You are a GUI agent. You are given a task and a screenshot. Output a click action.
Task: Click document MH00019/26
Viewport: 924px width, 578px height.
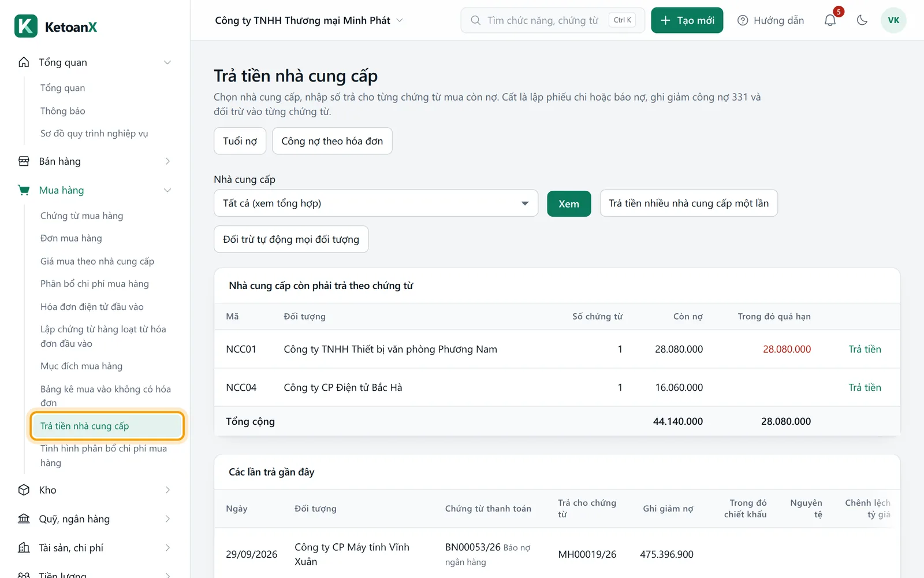587,554
